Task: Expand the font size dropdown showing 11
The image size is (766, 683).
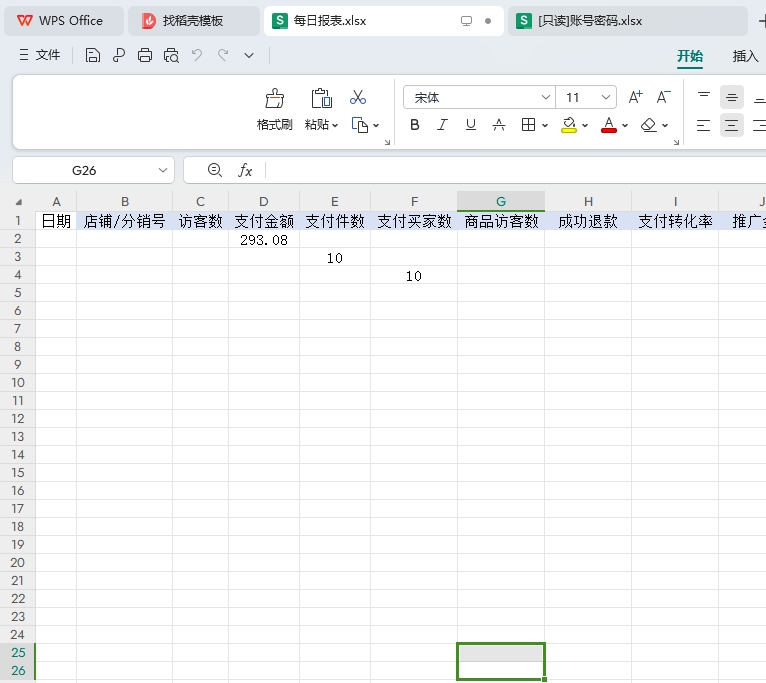Action: click(606, 97)
